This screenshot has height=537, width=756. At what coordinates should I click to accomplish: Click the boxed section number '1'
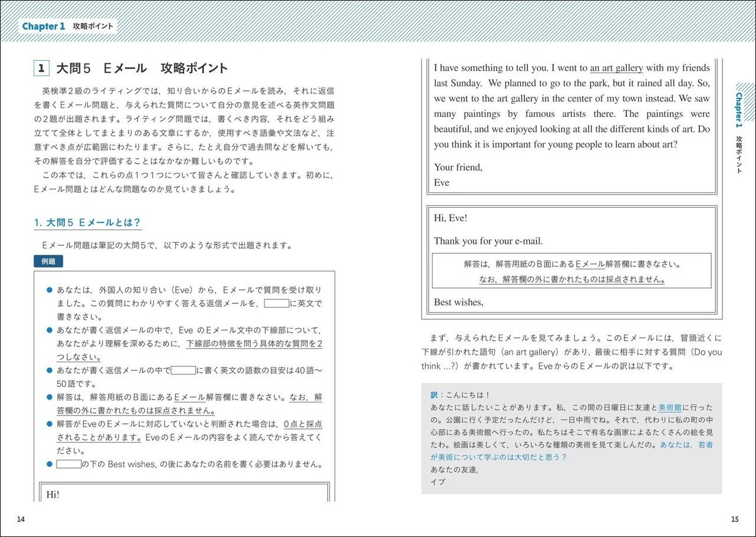[41, 68]
